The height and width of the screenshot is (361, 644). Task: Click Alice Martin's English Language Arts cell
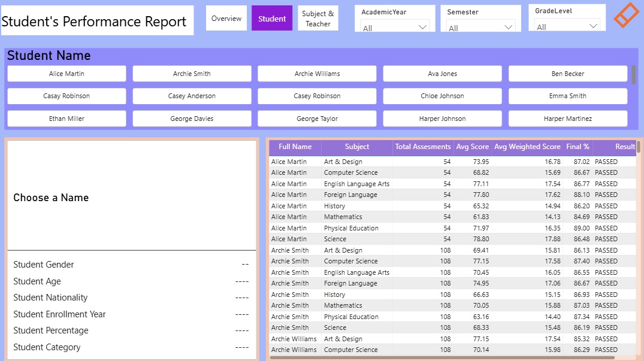click(x=356, y=184)
